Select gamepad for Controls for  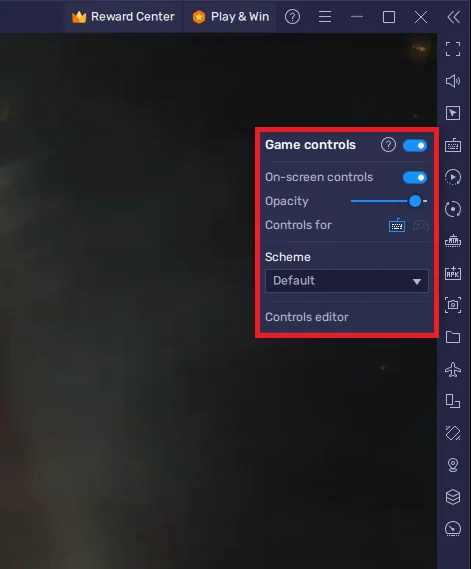click(x=421, y=225)
